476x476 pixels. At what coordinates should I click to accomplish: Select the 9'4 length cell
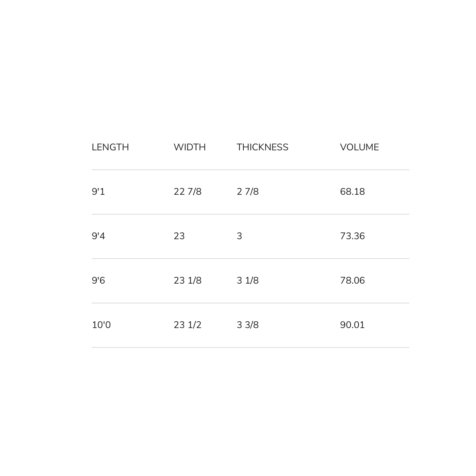click(x=98, y=236)
